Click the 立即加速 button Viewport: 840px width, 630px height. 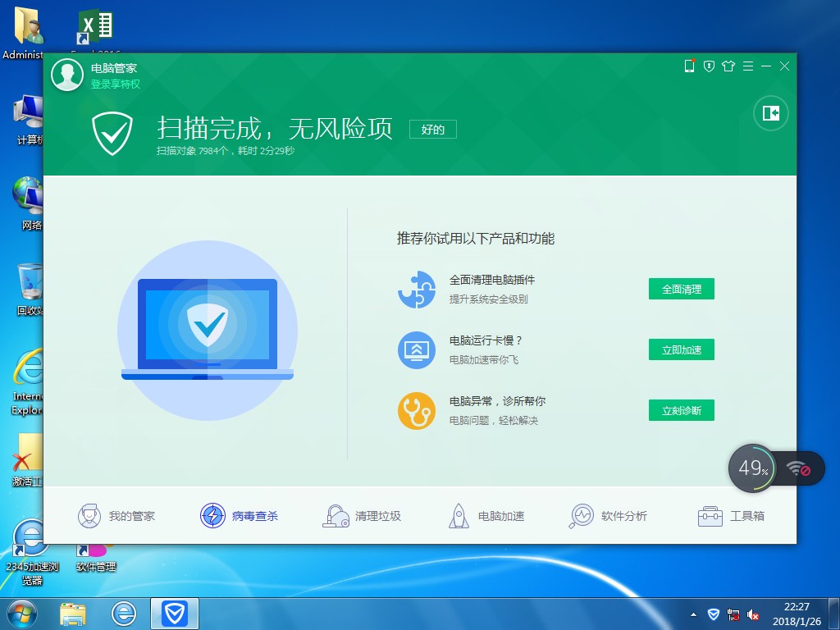[682, 349]
